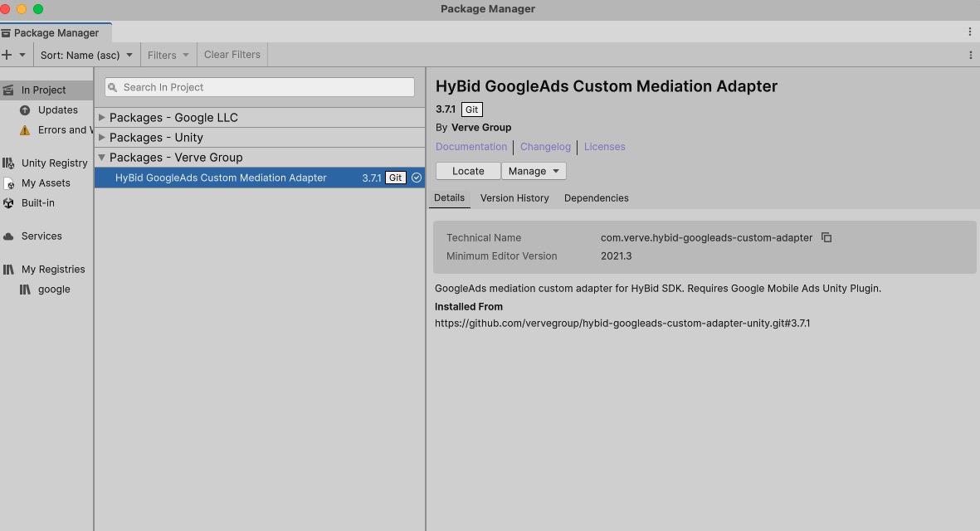Click the package description text
The width and height of the screenshot is (980, 531).
click(658, 289)
